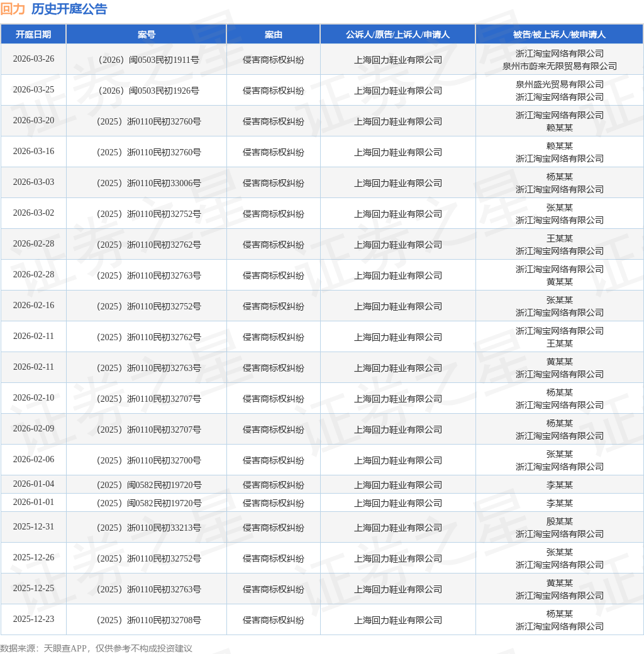Image resolution: width=644 pixels, height=654 pixels.
Task: Click 张某某 in the 2026-03-02 row
Action: click(x=559, y=208)
